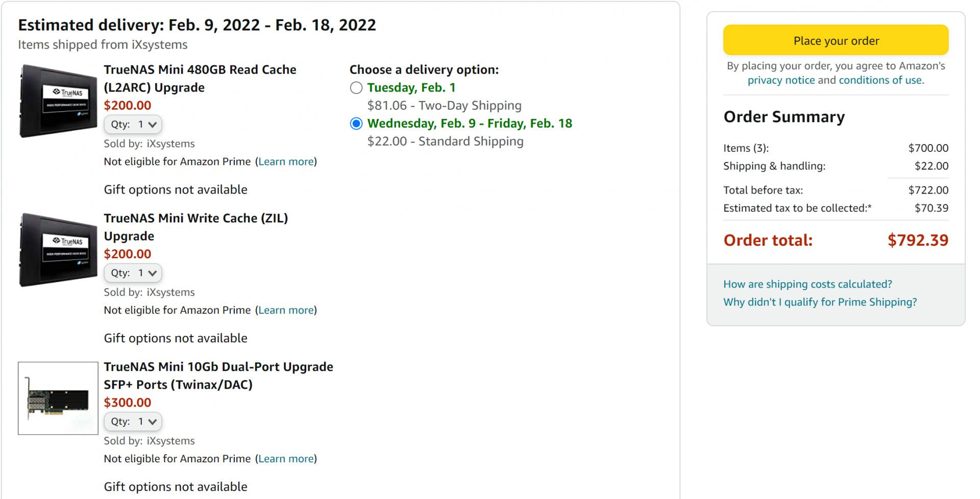Click Learn more under Write Cache item

(286, 310)
